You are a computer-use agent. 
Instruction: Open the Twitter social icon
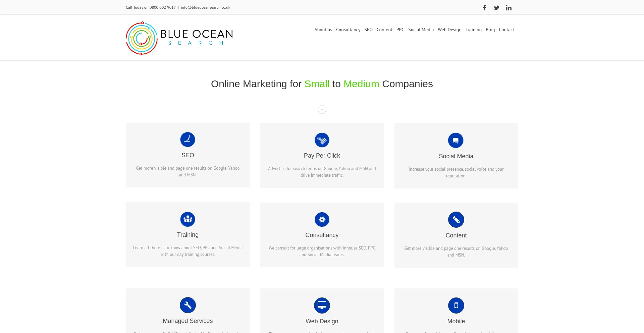pos(496,8)
